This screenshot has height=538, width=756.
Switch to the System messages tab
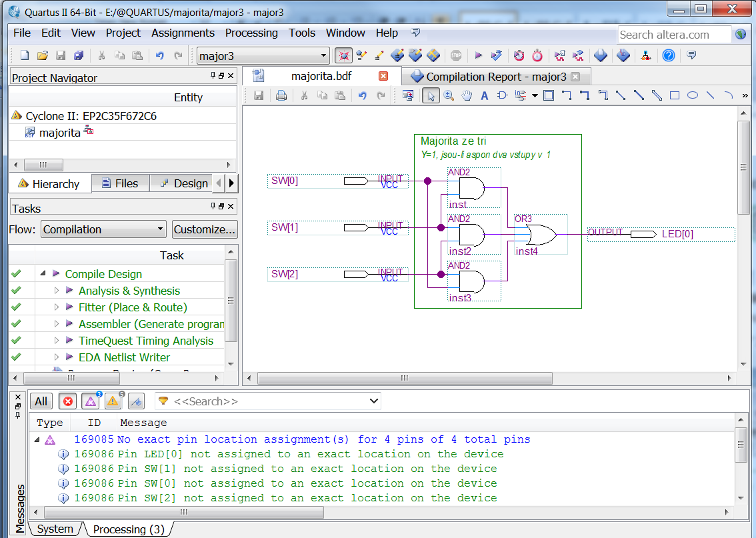point(55,529)
